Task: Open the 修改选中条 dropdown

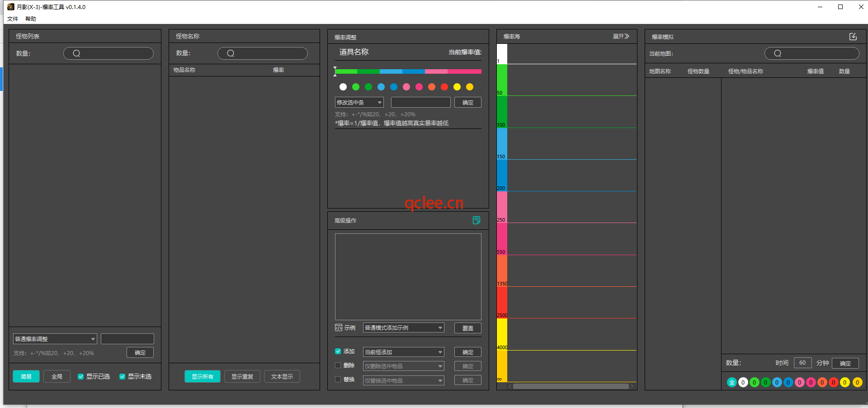Action: [359, 102]
